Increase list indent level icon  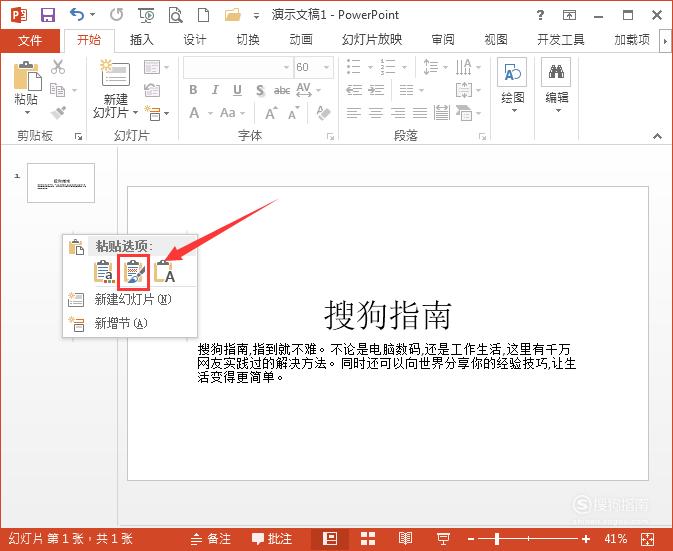click(x=376, y=90)
